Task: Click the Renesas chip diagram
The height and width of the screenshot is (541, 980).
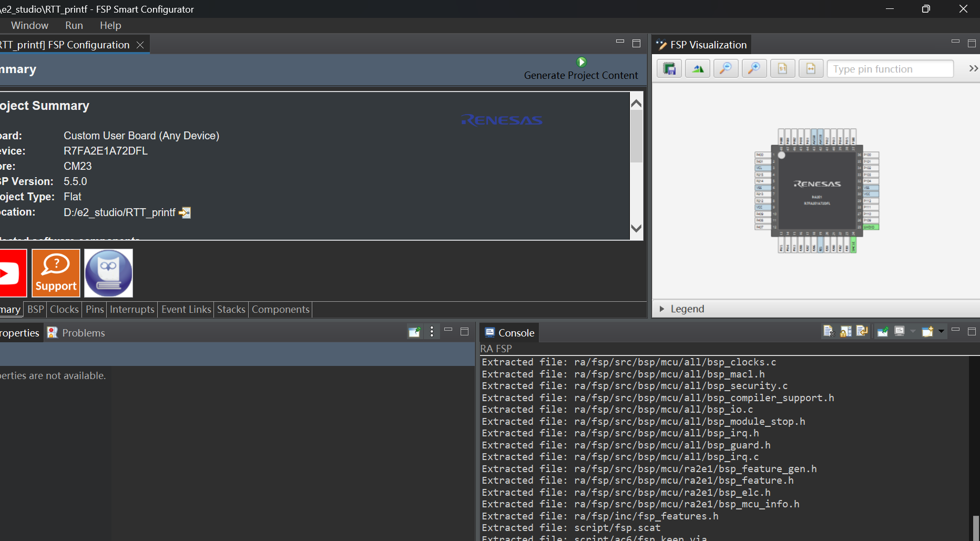Action: (816, 190)
